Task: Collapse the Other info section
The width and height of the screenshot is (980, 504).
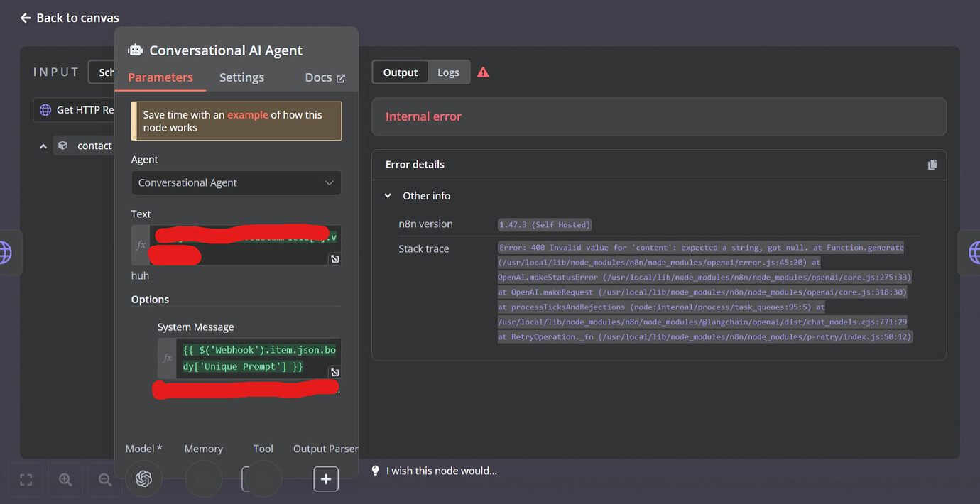Action: 387,195
